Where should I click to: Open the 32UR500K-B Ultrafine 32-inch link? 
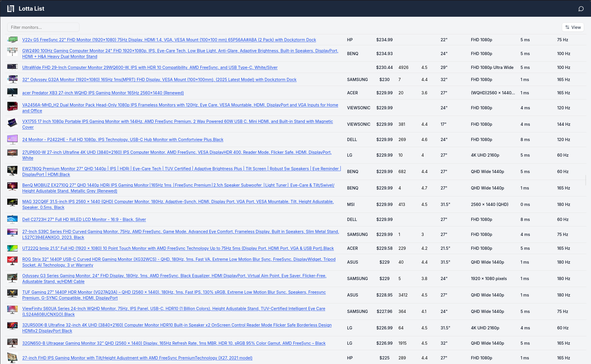tap(177, 328)
